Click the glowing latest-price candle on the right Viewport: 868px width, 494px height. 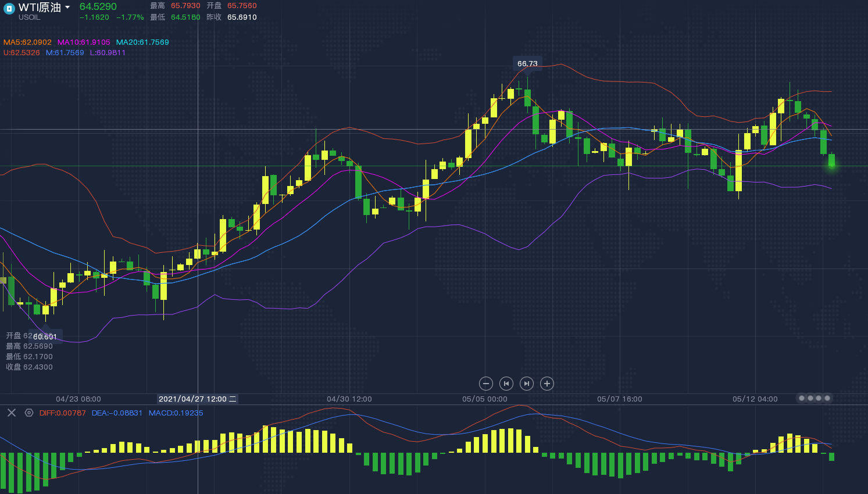[831, 162]
